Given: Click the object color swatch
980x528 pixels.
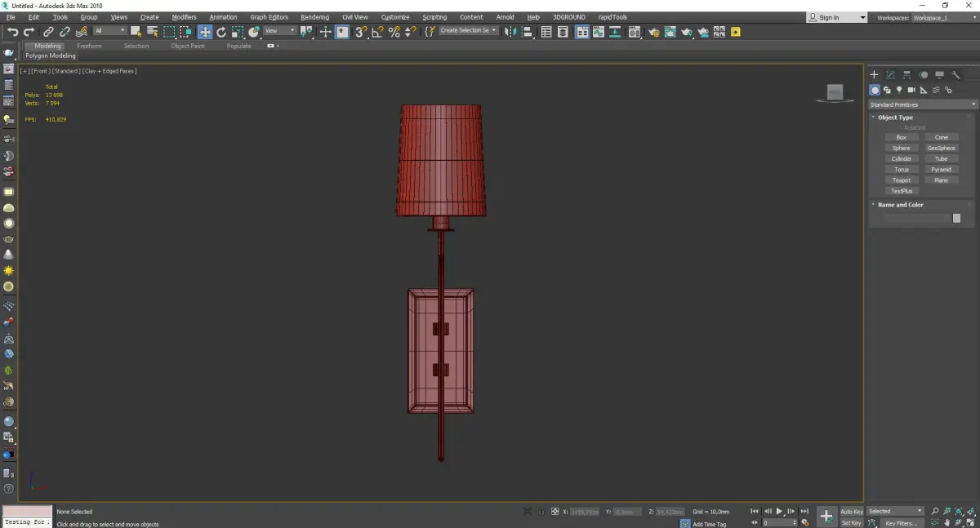Looking at the screenshot, I should point(956,219).
